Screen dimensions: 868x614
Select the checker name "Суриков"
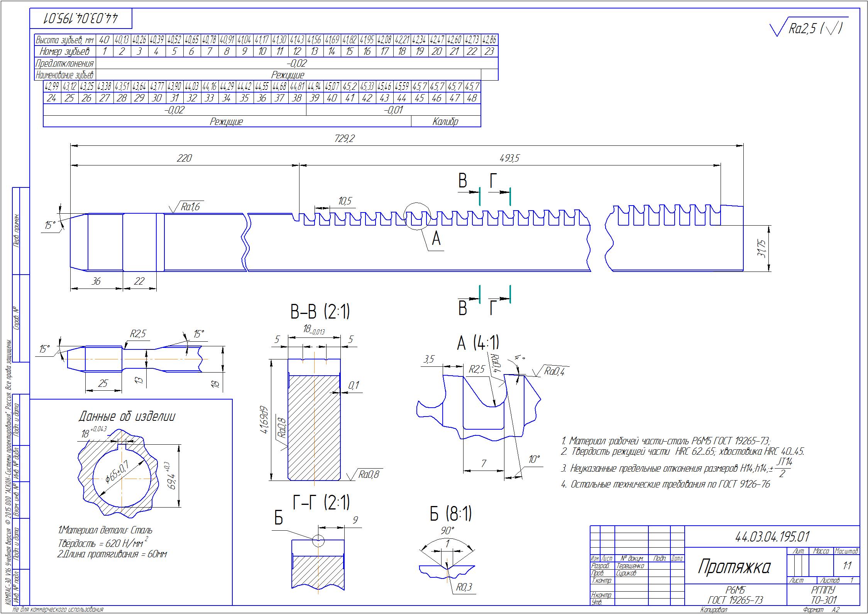coord(626,573)
